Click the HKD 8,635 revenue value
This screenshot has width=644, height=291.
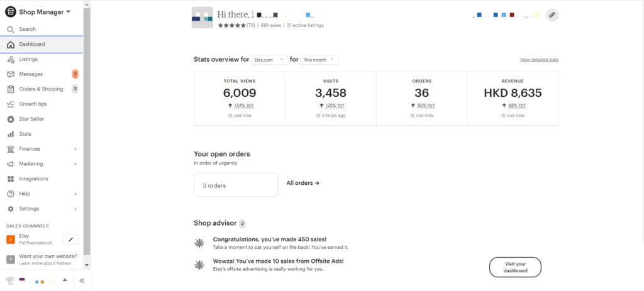pos(513,93)
